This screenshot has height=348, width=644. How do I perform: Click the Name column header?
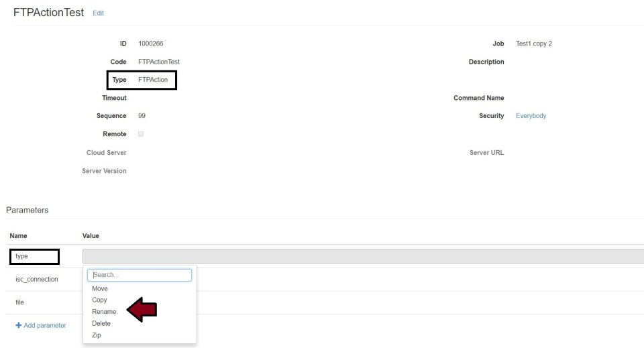point(18,235)
